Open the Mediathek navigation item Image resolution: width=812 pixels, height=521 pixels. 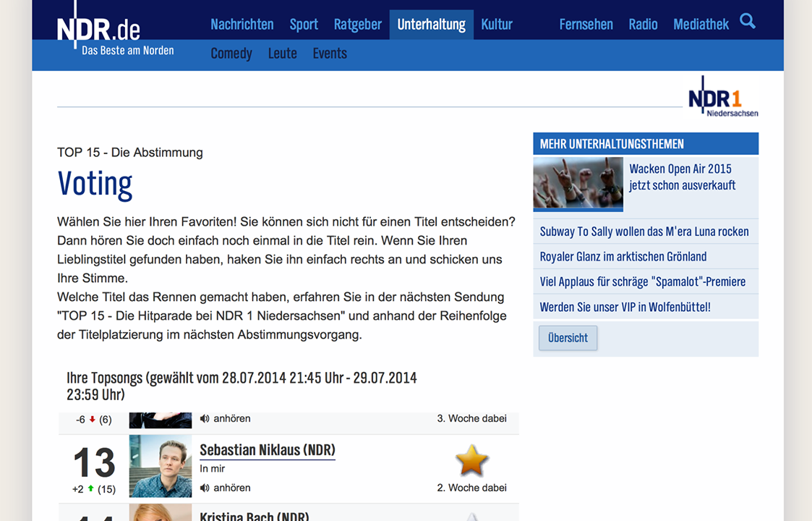[701, 25]
